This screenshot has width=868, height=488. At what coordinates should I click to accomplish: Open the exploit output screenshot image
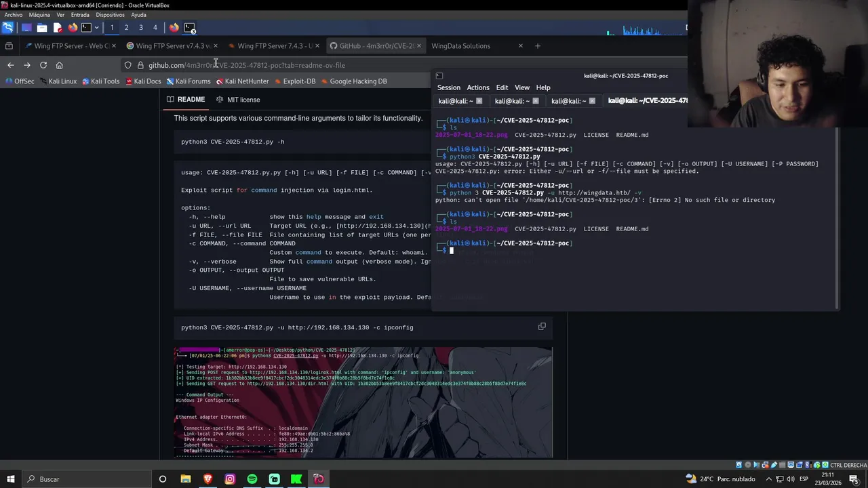pyautogui.click(x=363, y=402)
